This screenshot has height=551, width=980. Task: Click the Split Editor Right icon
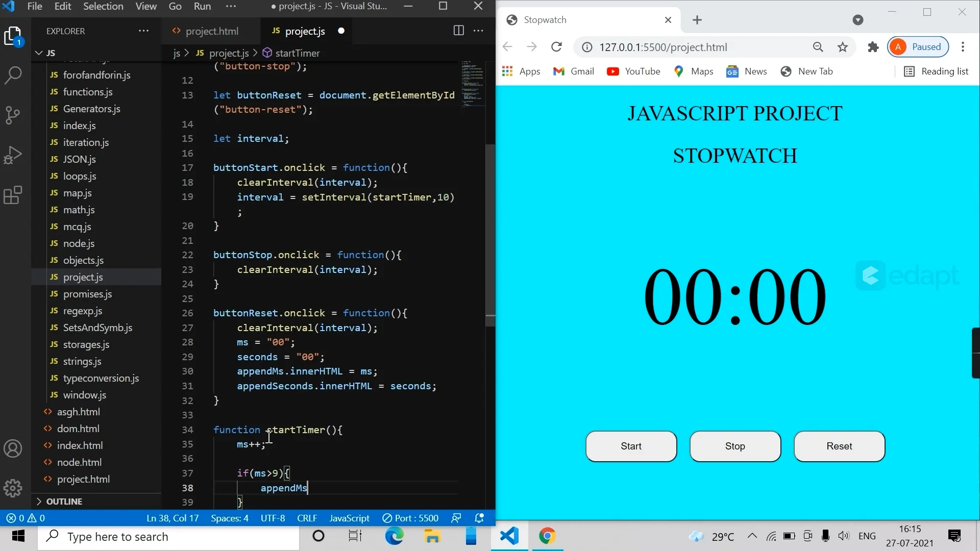(x=458, y=31)
